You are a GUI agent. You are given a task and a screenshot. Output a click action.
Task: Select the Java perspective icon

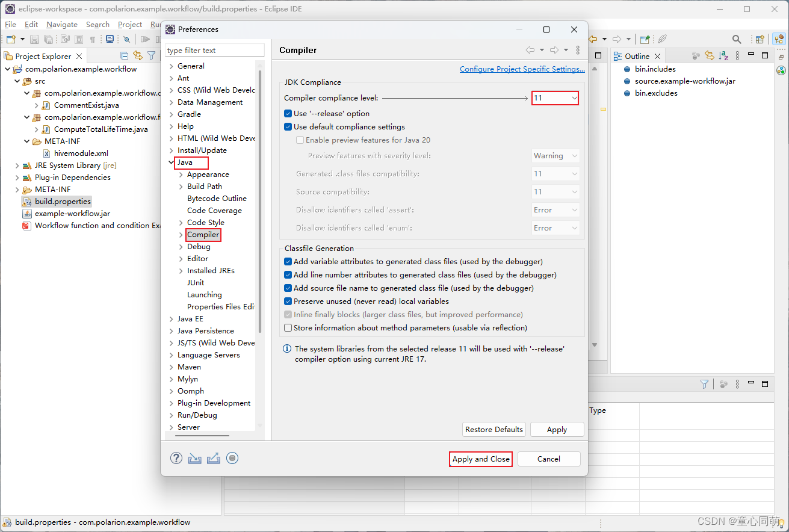tap(779, 39)
